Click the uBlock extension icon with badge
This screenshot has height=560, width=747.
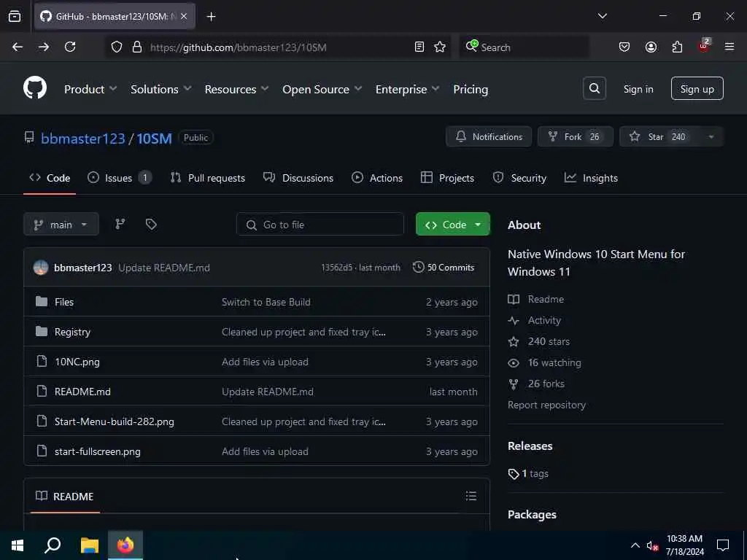coord(704,46)
